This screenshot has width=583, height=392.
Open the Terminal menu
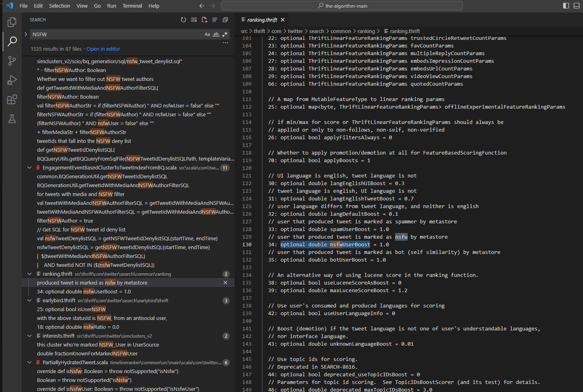coord(132,6)
